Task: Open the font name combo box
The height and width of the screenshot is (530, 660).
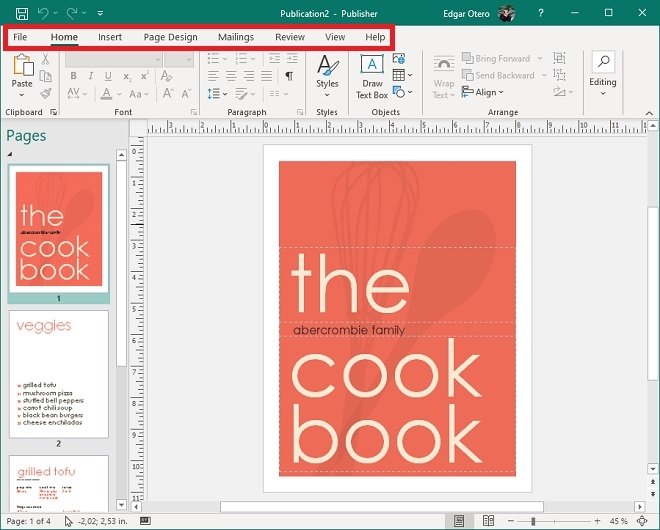Action: pos(114,59)
